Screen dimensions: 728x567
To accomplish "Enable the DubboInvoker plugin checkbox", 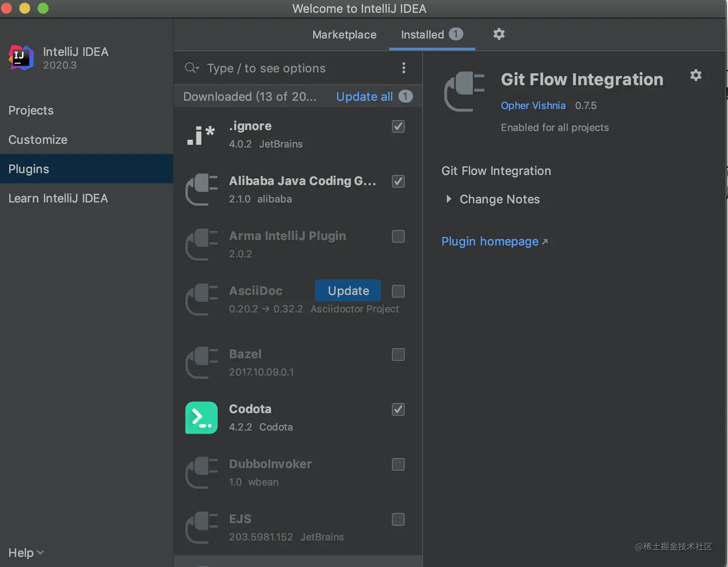I will coord(398,464).
